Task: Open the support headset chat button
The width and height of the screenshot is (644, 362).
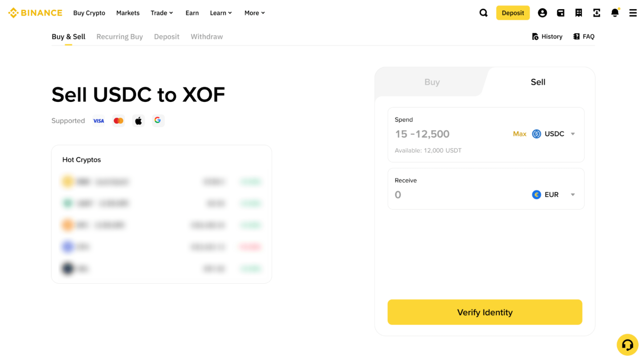Action: pos(627,345)
